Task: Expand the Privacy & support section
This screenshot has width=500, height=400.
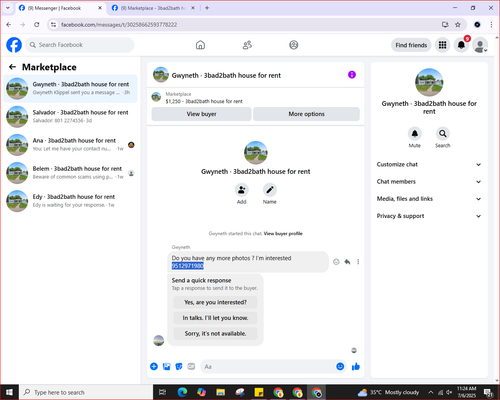Action: [429, 216]
